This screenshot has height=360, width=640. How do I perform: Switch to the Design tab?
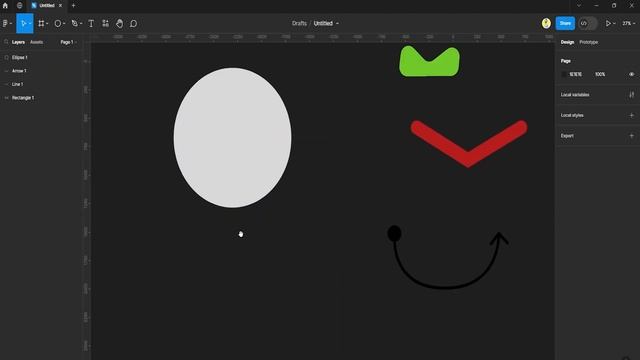tap(567, 42)
